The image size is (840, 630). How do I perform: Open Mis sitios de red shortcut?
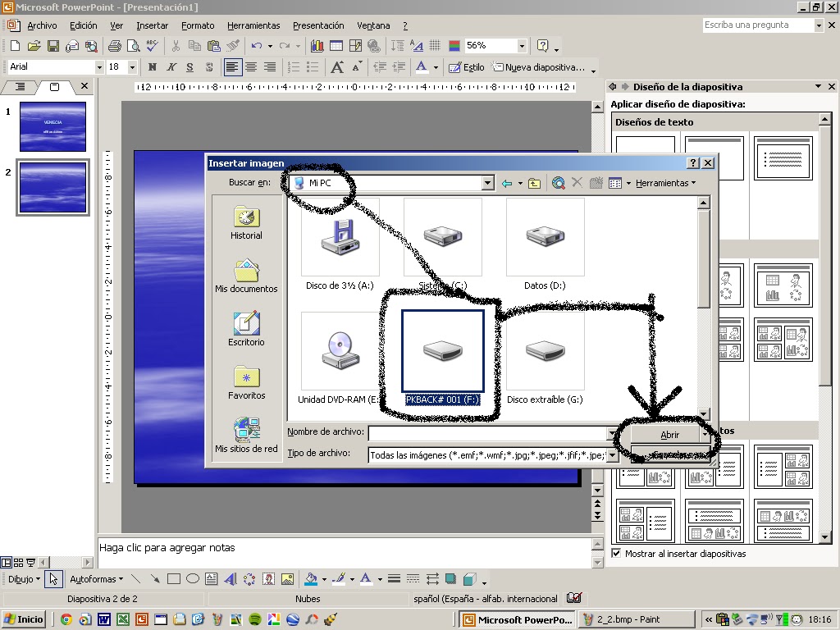pyautogui.click(x=246, y=436)
